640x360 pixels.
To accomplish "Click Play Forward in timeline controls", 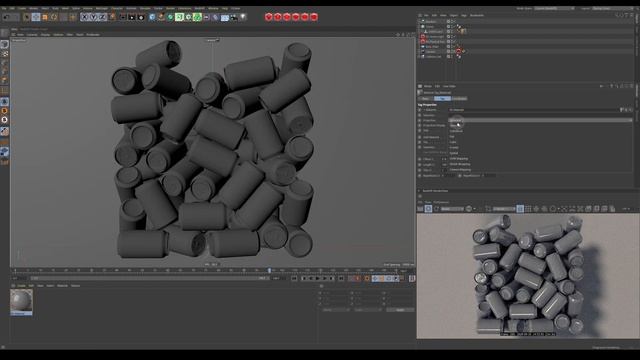I will (x=318, y=278).
